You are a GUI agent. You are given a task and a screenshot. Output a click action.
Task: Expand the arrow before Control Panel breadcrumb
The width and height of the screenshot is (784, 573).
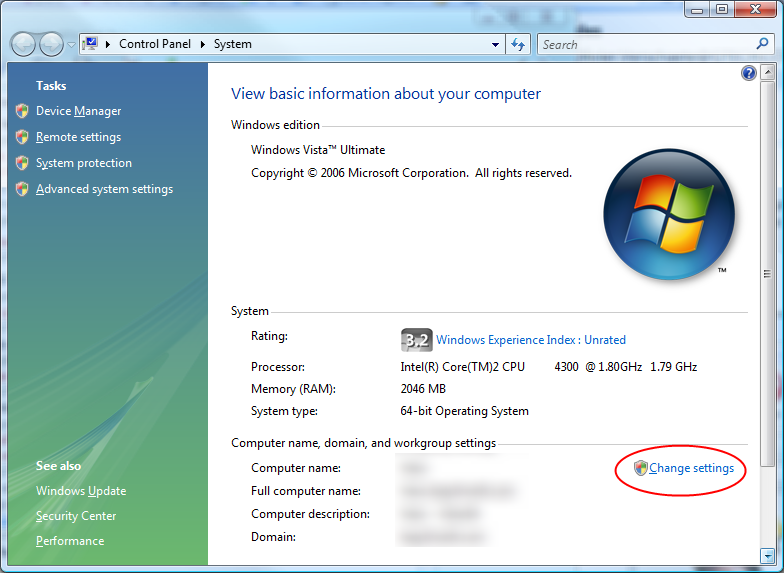(x=108, y=44)
